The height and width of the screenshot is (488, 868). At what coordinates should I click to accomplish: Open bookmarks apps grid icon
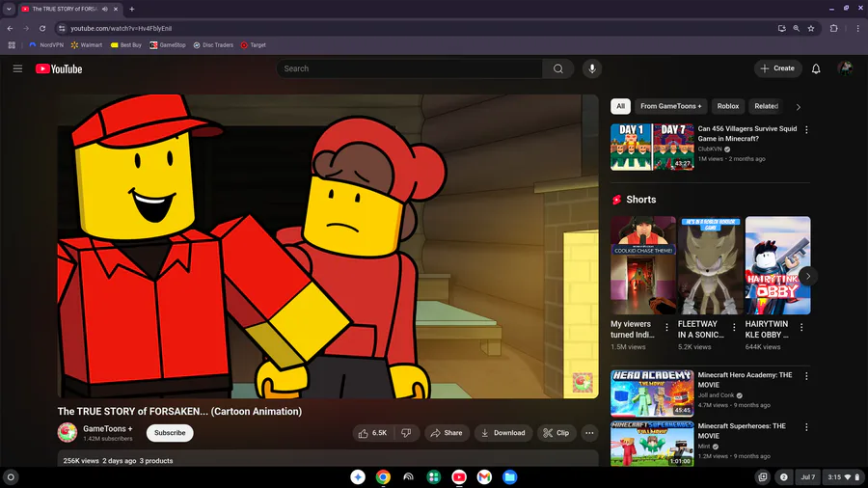point(12,45)
